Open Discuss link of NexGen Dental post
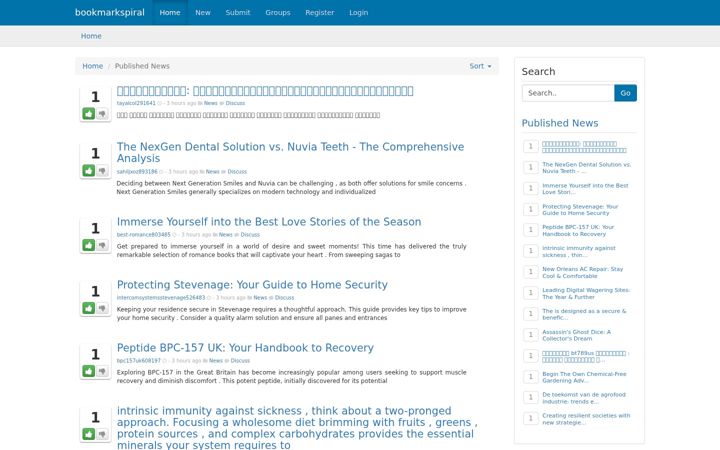 pos(237,172)
